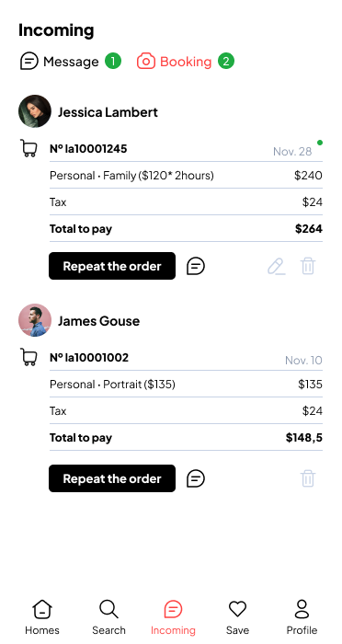The width and height of the screenshot is (342, 644).
Task: Select cart icon beside order la10001002
Action: 28,357
